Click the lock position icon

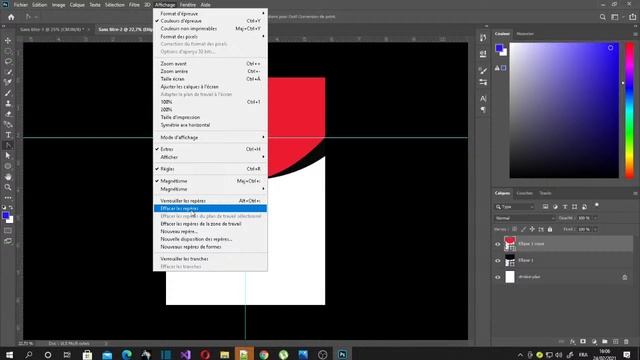tap(532, 229)
